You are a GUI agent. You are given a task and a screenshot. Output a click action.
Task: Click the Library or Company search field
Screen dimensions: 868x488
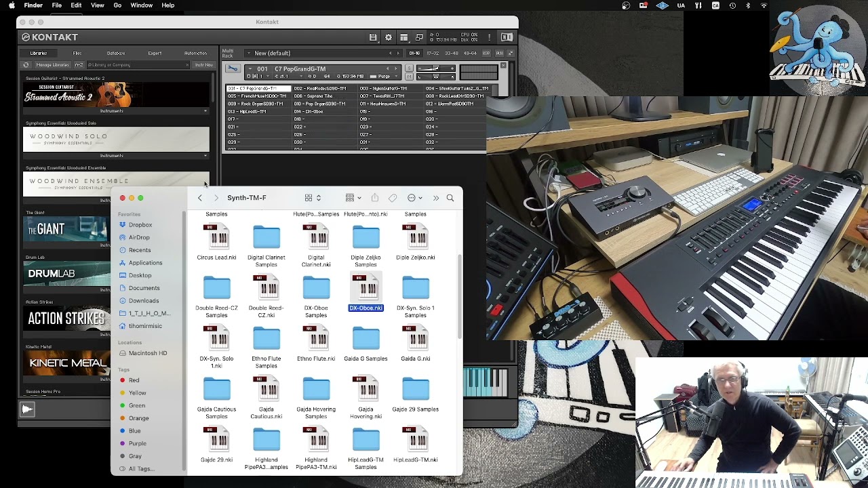(138, 65)
